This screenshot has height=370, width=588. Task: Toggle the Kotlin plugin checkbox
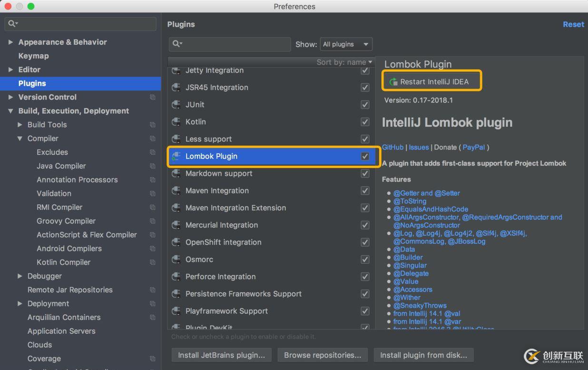[x=365, y=122]
